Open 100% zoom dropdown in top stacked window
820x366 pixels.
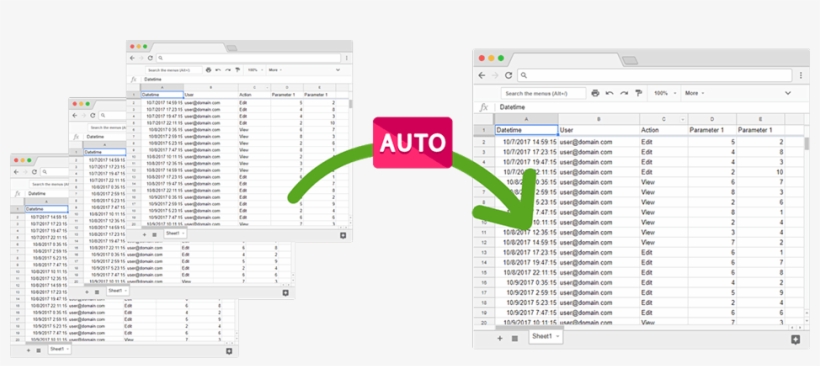click(x=254, y=70)
